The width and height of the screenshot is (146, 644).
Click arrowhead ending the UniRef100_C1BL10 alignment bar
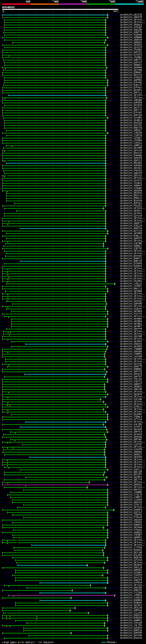click(x=115, y=284)
